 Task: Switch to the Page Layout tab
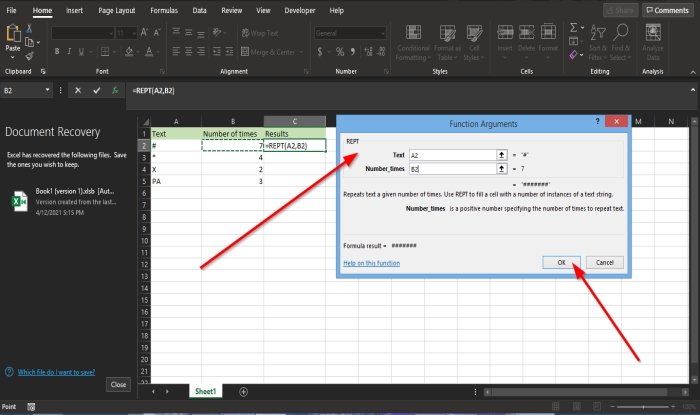tap(117, 10)
